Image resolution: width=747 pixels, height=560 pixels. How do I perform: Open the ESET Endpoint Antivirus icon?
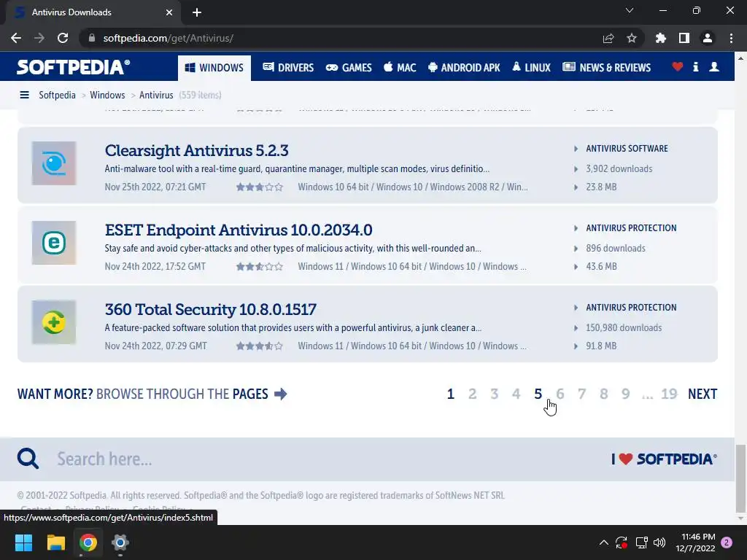coord(54,242)
